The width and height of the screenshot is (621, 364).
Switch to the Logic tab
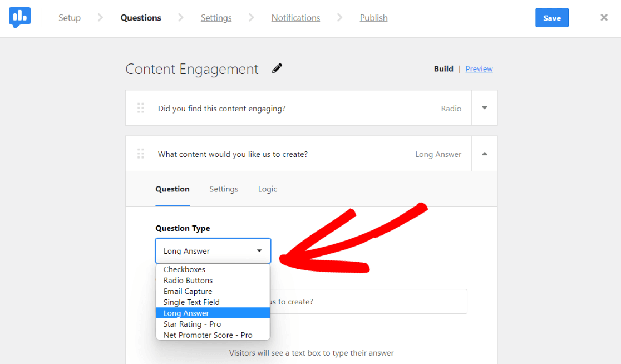[267, 189]
